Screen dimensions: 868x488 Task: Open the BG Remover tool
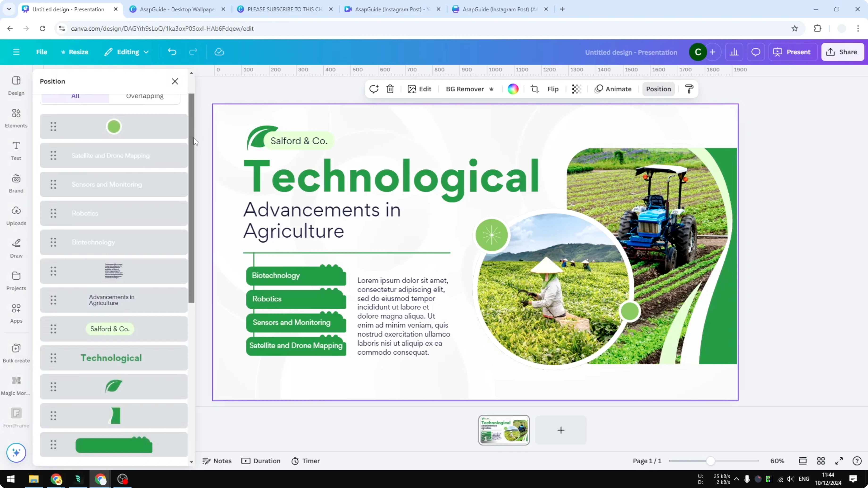[x=470, y=89]
